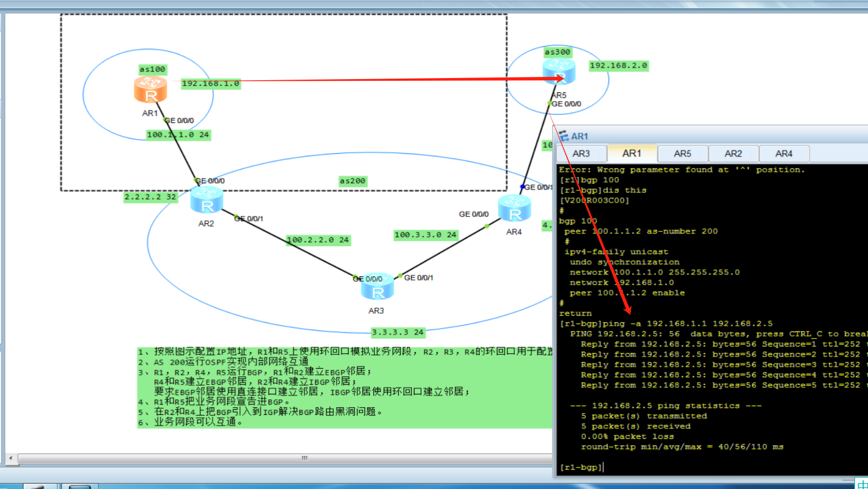Click the 'ping -a 192.168.1.1' command line
The image size is (868, 489).
tap(666, 324)
